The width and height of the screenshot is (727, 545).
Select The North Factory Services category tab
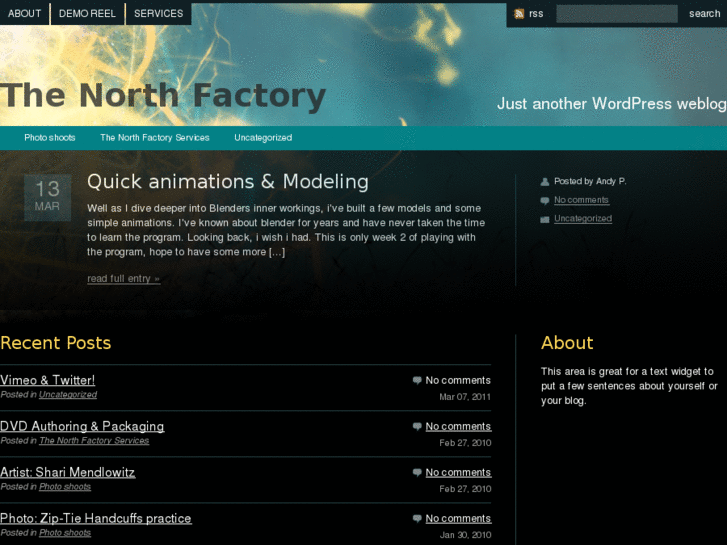coord(155,138)
